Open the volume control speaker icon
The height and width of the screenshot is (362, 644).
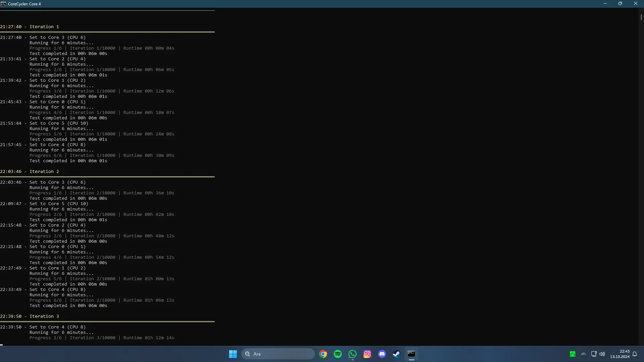tap(602, 354)
